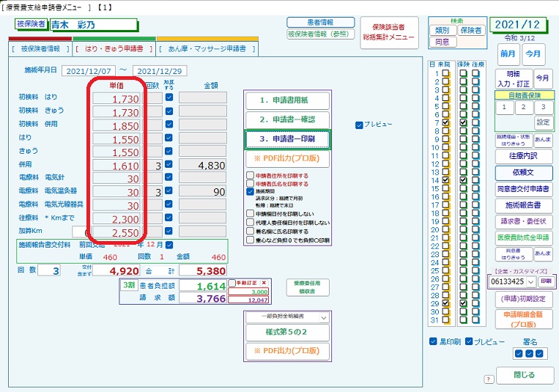Viewport: 559px width, 392px height.
Task: Uncheck the 知感する box for 初検料 はり
Action: 169,97
